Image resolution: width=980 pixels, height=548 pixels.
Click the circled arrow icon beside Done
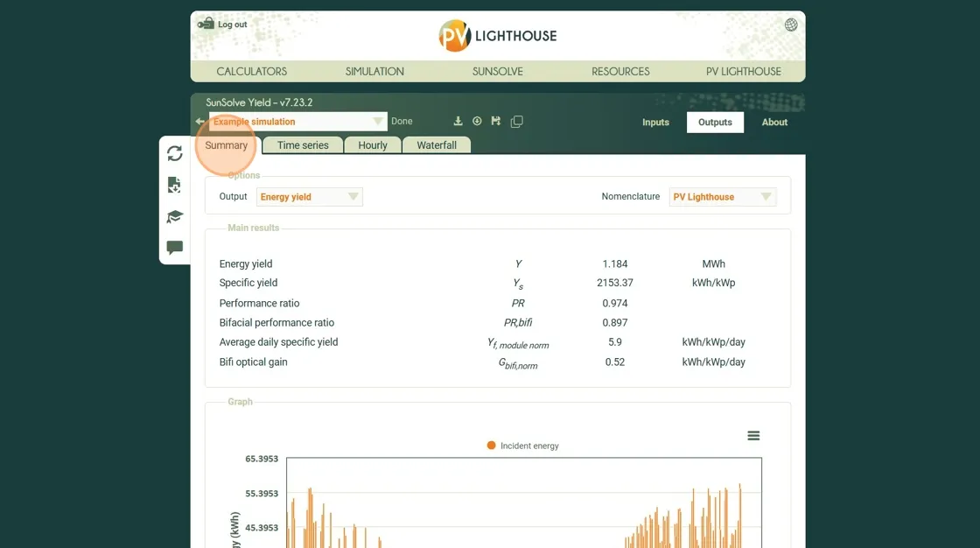[477, 122]
